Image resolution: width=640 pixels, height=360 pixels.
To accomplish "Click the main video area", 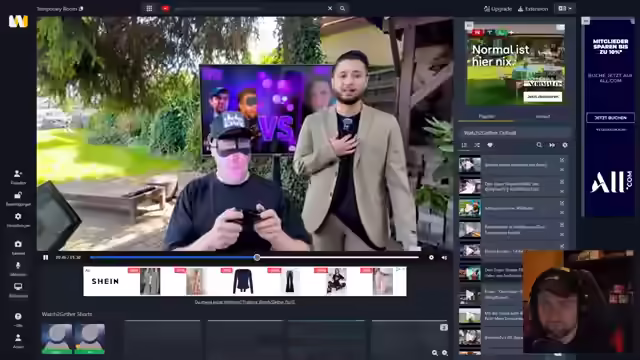I will pyautogui.click(x=245, y=133).
